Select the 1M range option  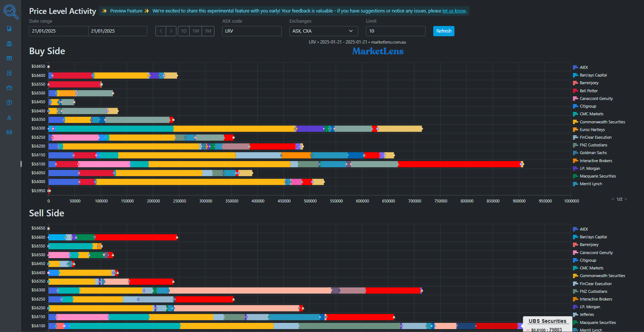coord(208,31)
